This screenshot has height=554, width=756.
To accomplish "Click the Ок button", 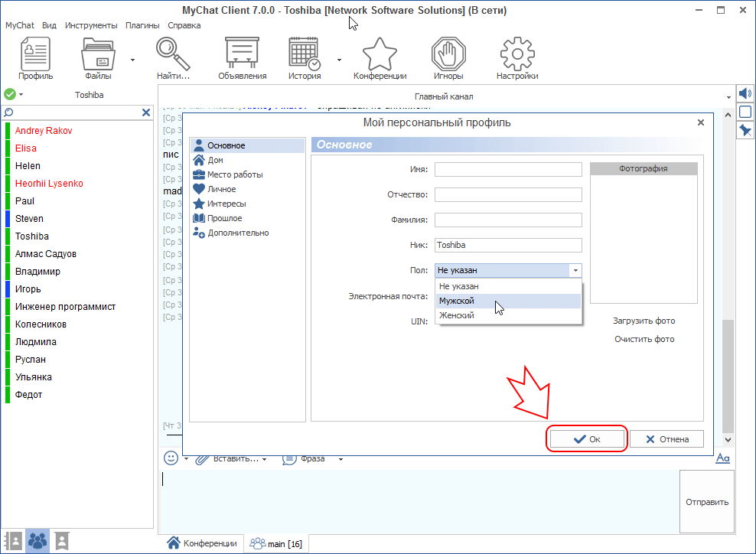I will coord(587,439).
